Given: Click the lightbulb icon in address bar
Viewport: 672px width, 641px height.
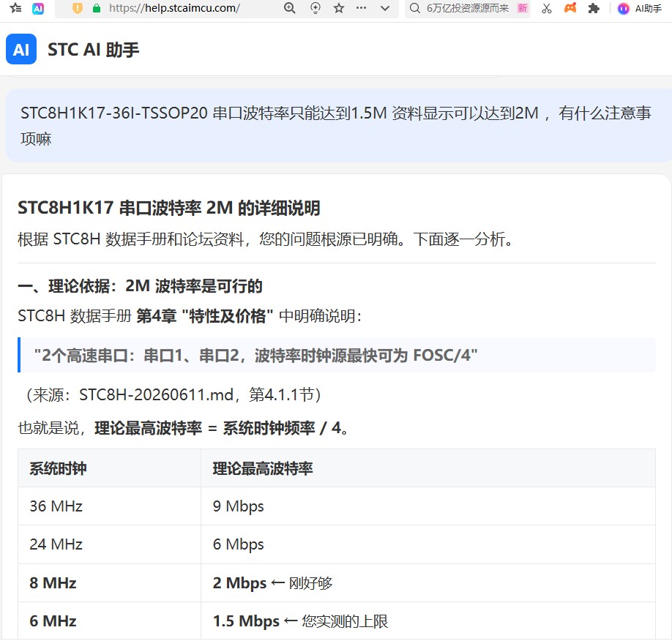Looking at the screenshot, I should pos(316,8).
